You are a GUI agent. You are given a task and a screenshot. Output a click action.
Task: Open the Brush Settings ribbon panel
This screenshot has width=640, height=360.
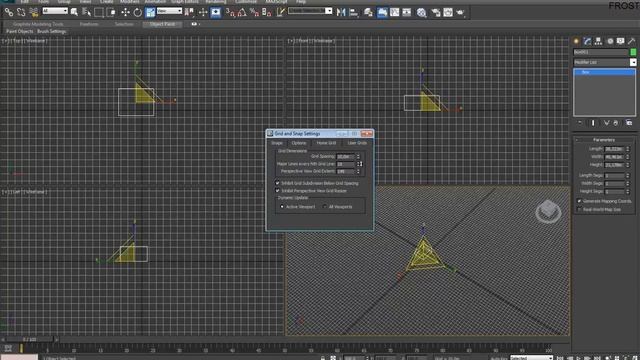coord(51,31)
